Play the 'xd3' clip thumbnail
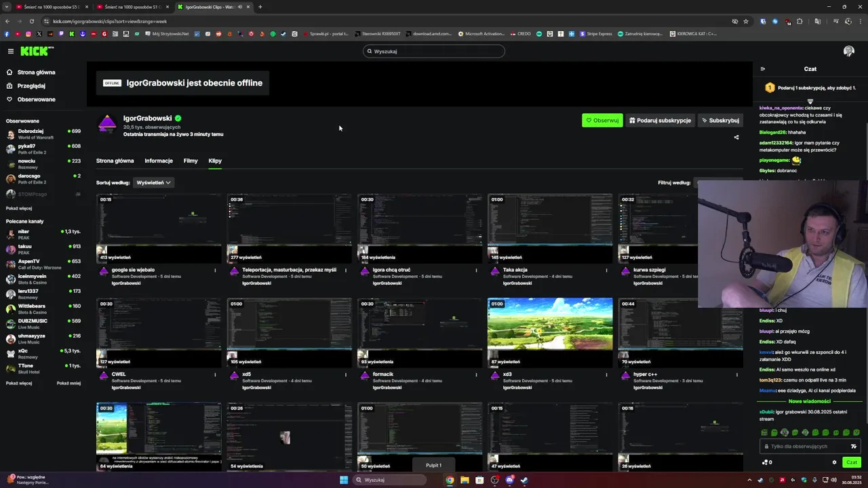Viewport: 868px width, 488px height. click(550, 332)
